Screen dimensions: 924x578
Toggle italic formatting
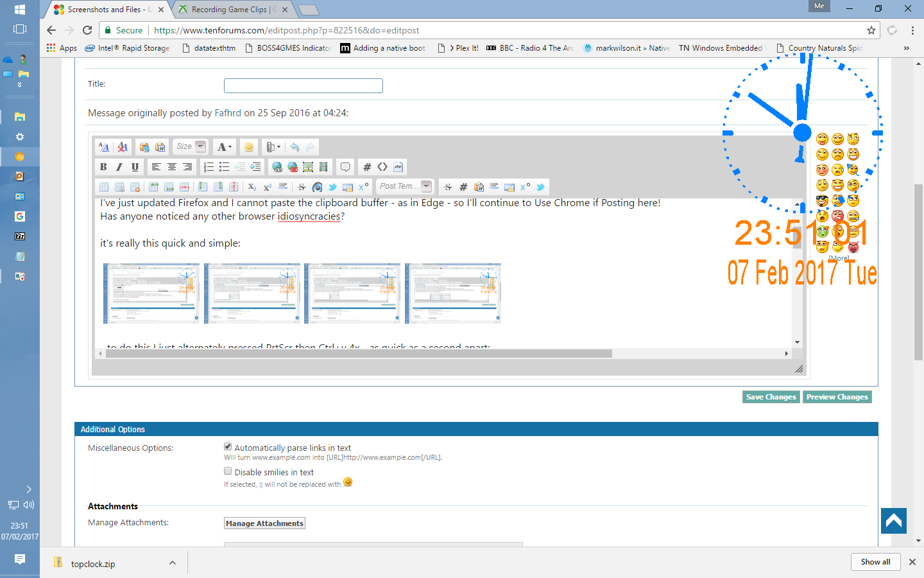tap(119, 167)
